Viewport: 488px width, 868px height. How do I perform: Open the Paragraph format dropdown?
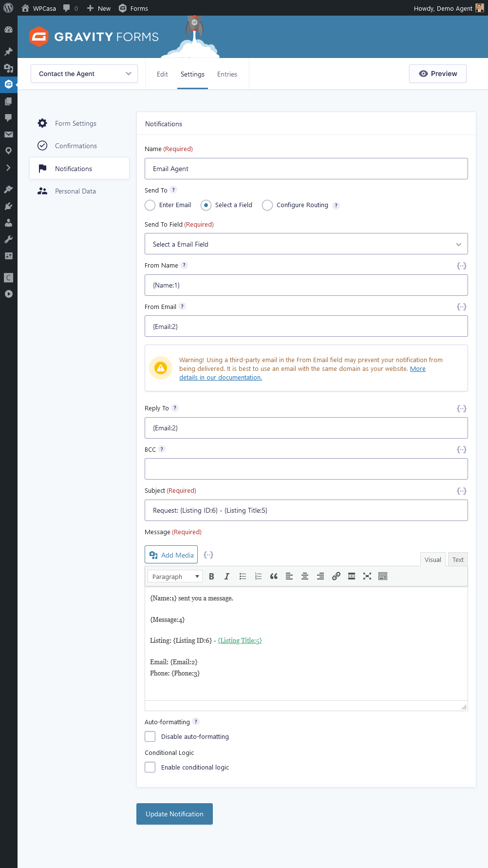pyautogui.click(x=175, y=577)
